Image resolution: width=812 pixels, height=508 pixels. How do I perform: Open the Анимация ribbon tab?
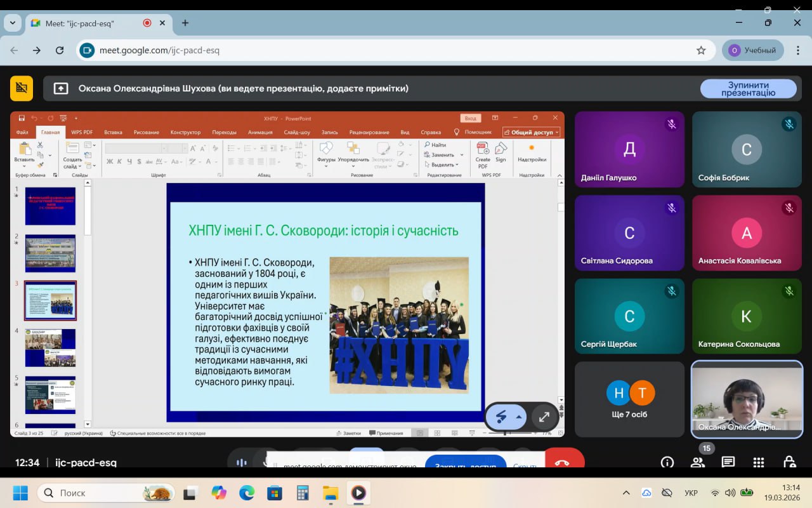pos(260,132)
